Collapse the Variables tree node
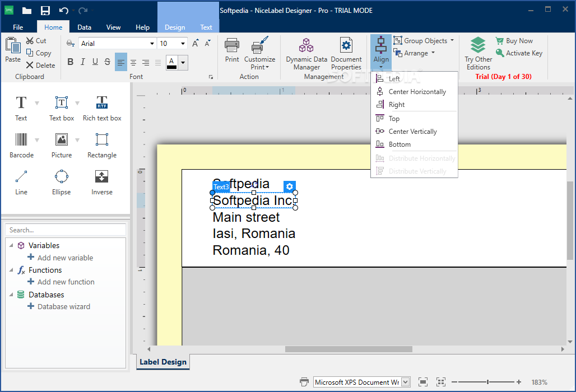 tap(11, 245)
